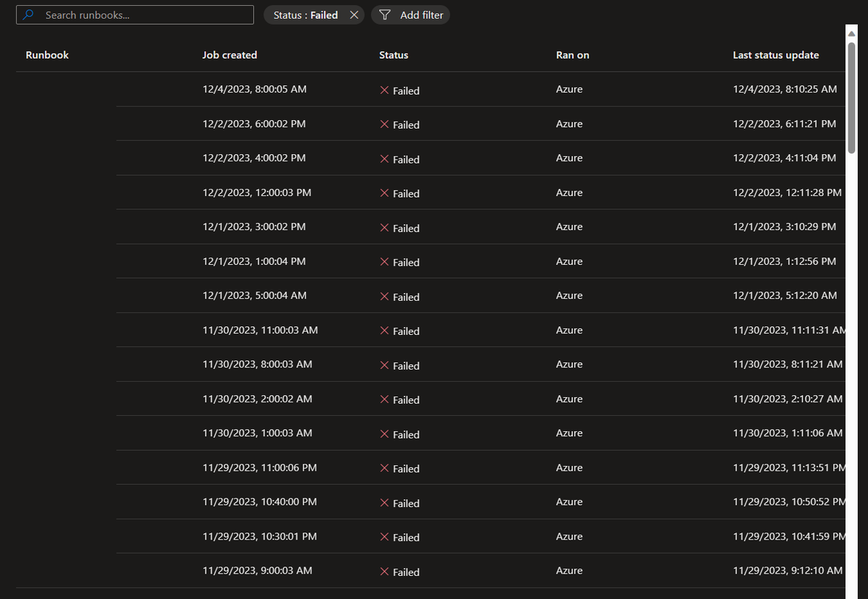
Task: Click Failed label in 12/2/2023, 4:00:02 PM row
Action: [407, 159]
